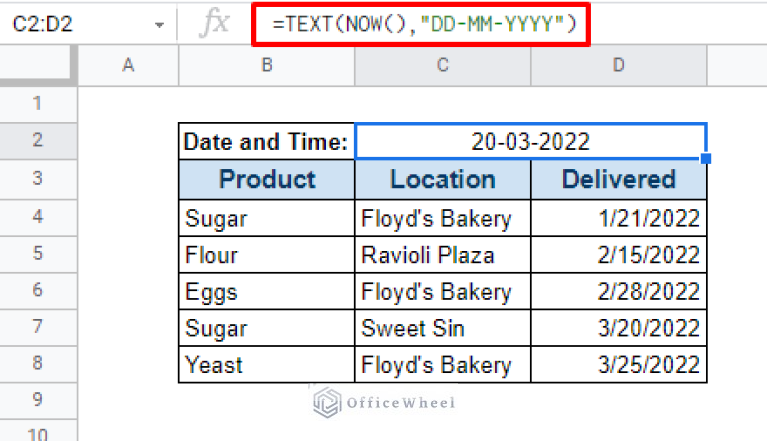Viewport: 767px width, 441px height.
Task: Click the select-all corner box
Action: 38,65
